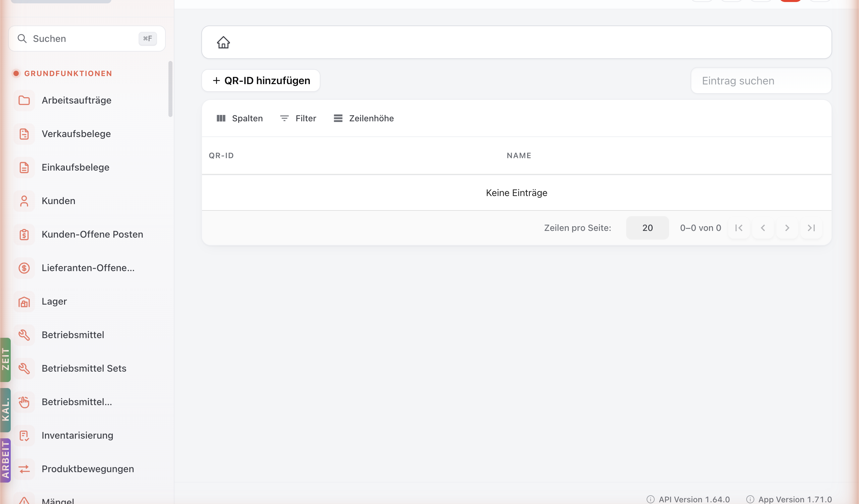859x504 pixels.
Task: Click the Inventarisierung checklist icon
Action: point(24,436)
